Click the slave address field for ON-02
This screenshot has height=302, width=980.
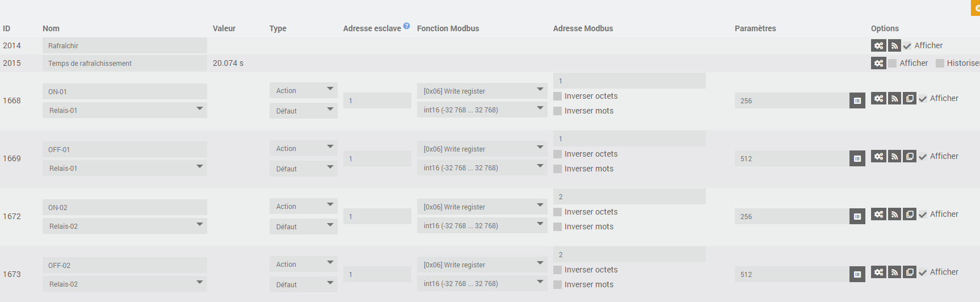[377, 216]
